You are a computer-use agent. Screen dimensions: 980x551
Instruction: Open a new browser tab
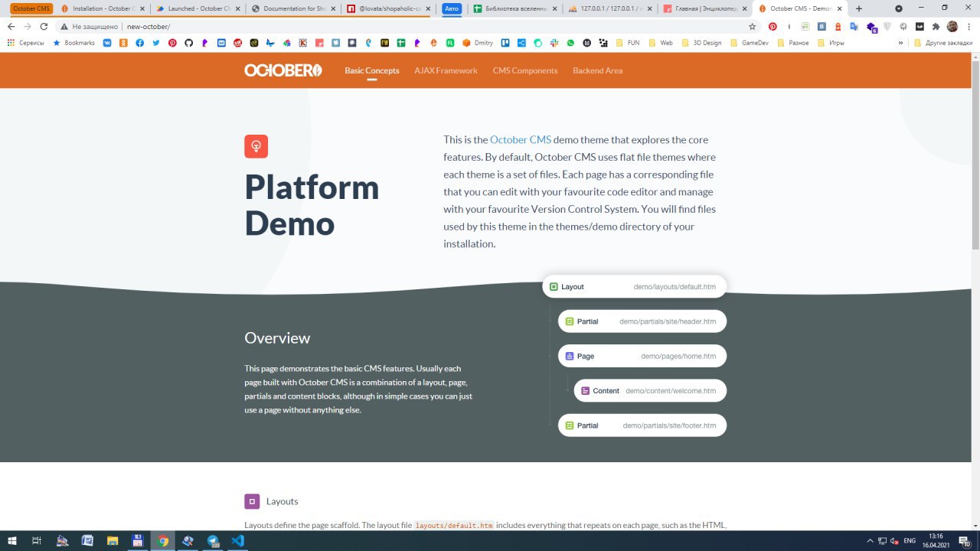pyautogui.click(x=858, y=8)
